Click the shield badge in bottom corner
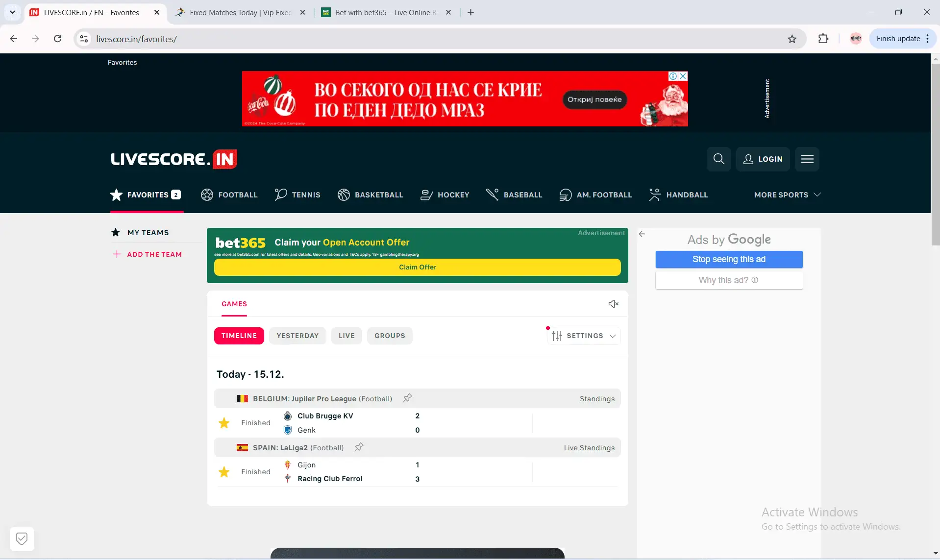940x560 pixels. click(x=22, y=538)
